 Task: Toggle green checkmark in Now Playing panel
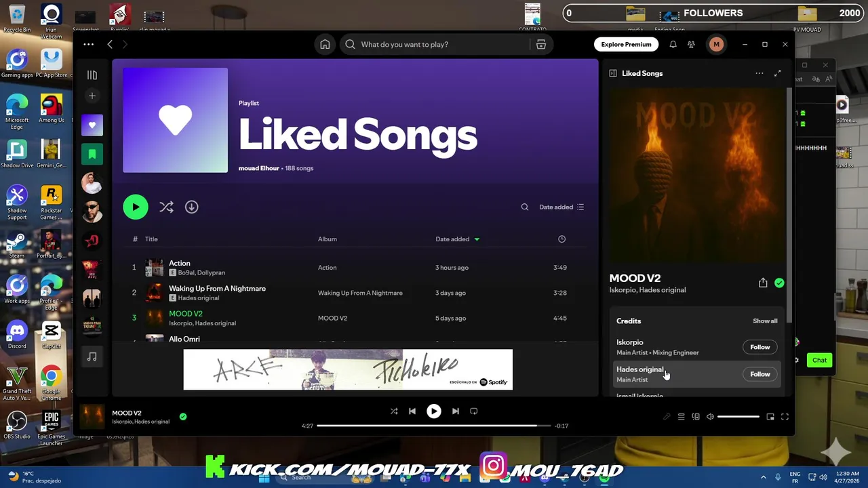779,283
